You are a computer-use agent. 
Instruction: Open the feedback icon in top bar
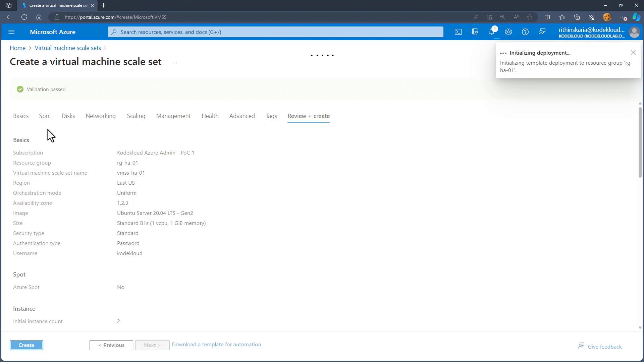[542, 32]
